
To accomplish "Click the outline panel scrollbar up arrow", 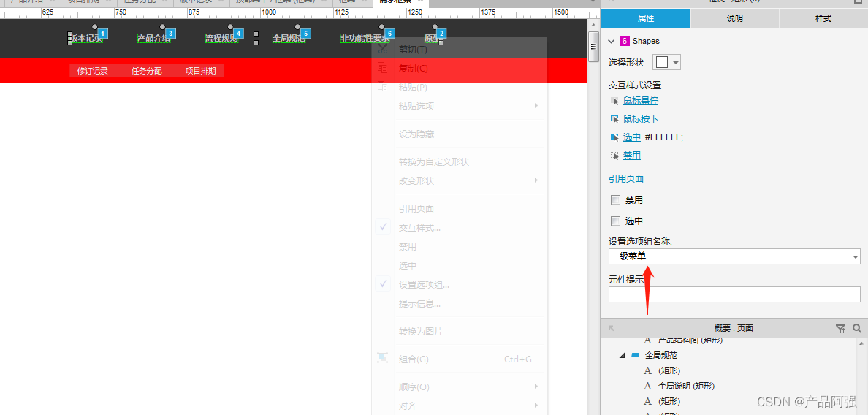I will point(863,343).
